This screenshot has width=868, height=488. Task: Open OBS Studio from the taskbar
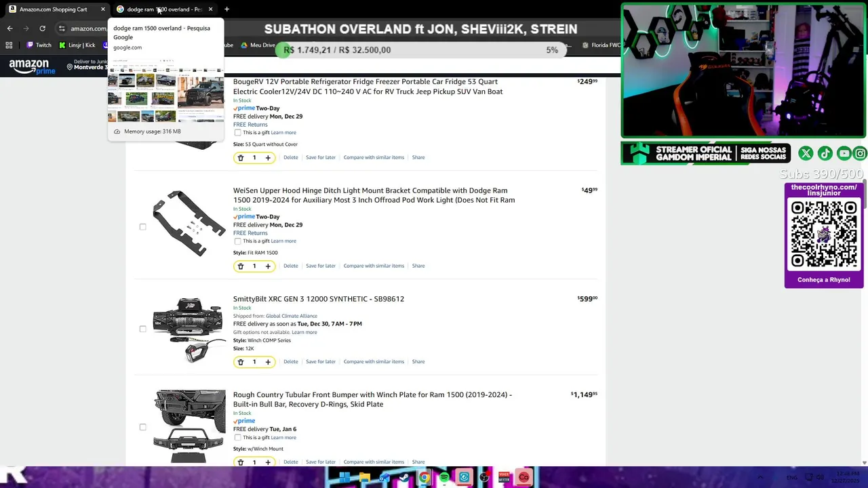(x=484, y=478)
